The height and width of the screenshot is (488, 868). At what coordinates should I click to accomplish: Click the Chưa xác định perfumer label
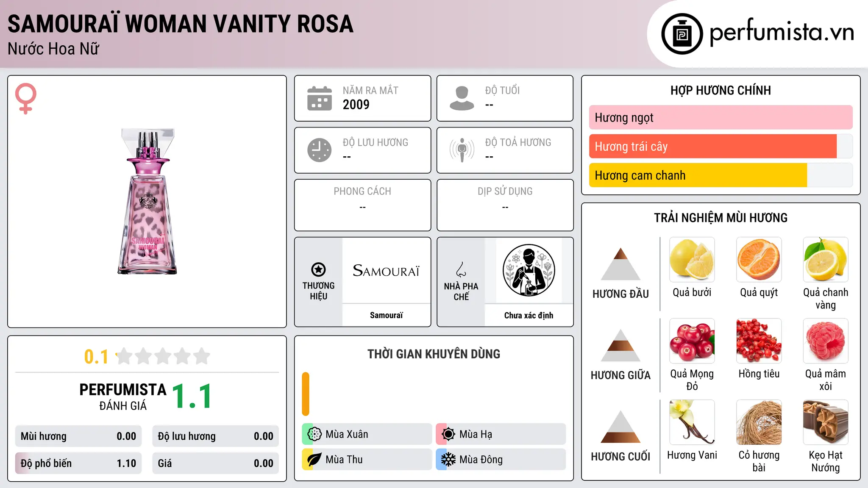[529, 315]
